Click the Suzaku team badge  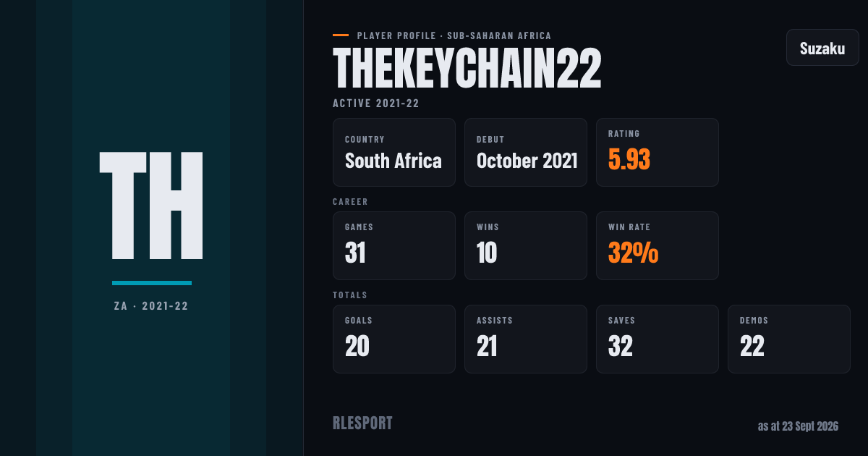822,48
